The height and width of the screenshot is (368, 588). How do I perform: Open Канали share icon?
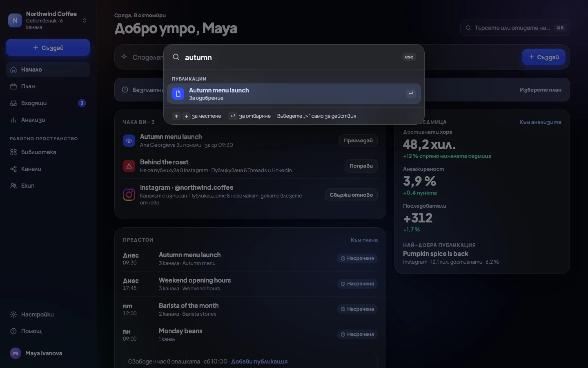pos(13,169)
